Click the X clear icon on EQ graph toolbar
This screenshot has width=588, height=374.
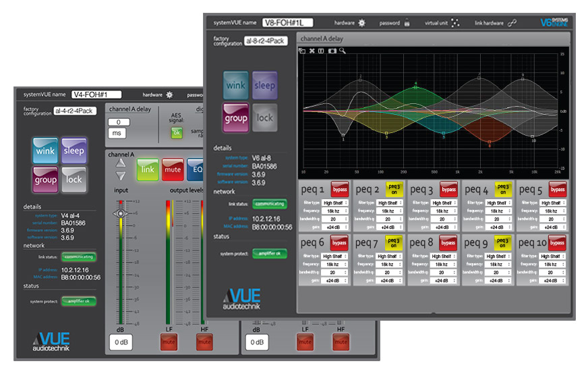[312, 51]
